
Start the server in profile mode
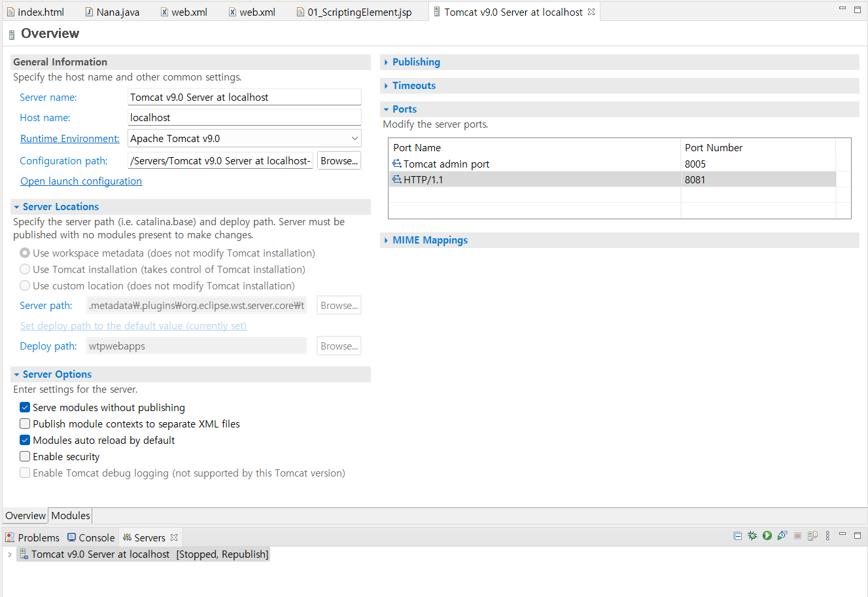pos(782,535)
